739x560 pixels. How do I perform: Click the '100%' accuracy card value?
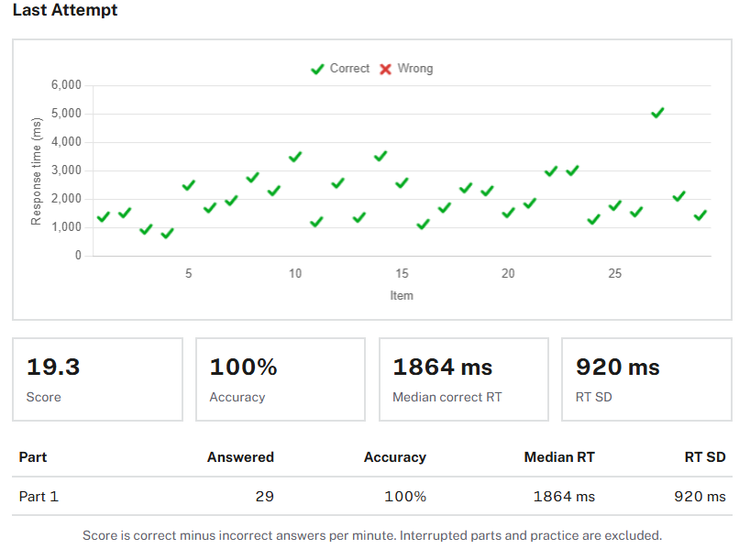243,367
